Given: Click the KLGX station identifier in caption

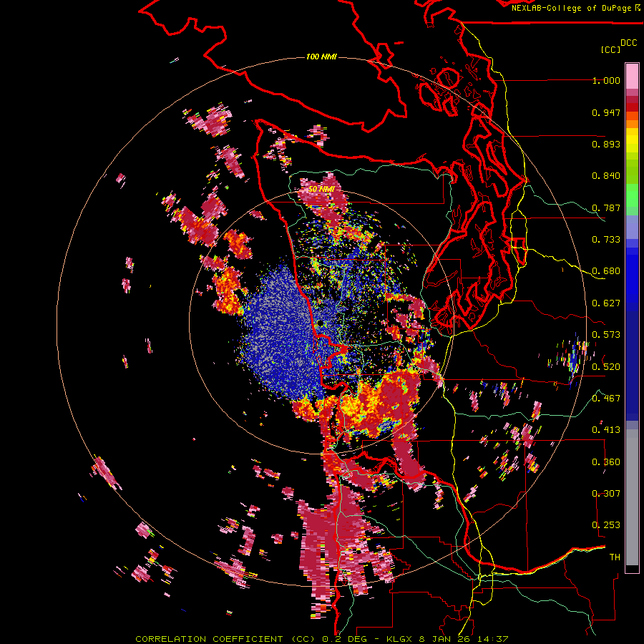Looking at the screenshot, I should (401, 639).
